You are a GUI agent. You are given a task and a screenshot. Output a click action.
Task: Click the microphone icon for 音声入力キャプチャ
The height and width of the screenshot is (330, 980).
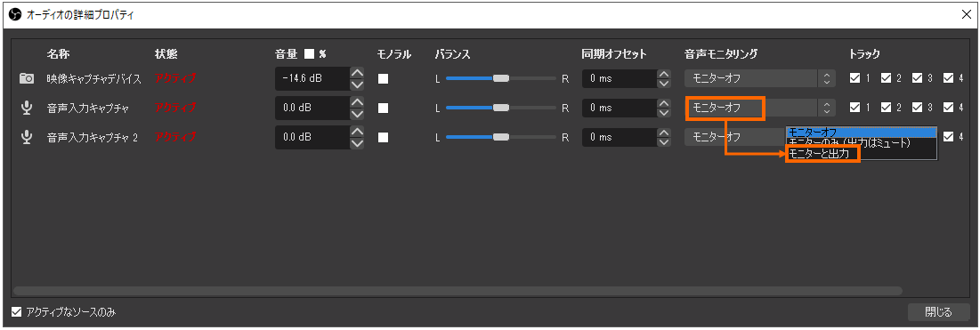pos(26,108)
